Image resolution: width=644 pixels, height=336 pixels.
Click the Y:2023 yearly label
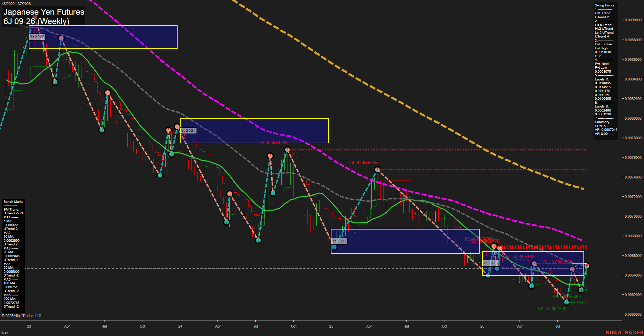(37, 37)
